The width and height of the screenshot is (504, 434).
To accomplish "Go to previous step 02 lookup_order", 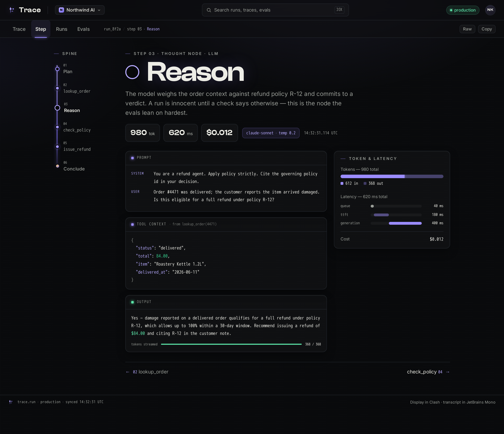I will pyautogui.click(x=147, y=372).
